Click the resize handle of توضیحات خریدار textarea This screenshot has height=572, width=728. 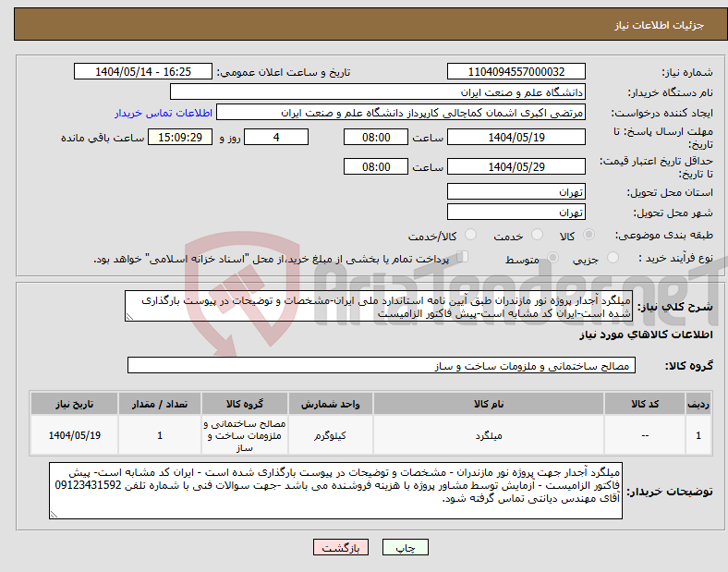54,515
